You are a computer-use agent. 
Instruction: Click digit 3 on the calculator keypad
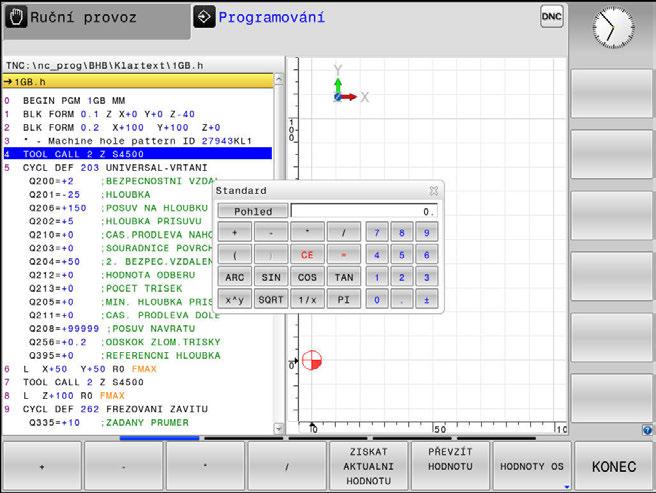pos(427,277)
